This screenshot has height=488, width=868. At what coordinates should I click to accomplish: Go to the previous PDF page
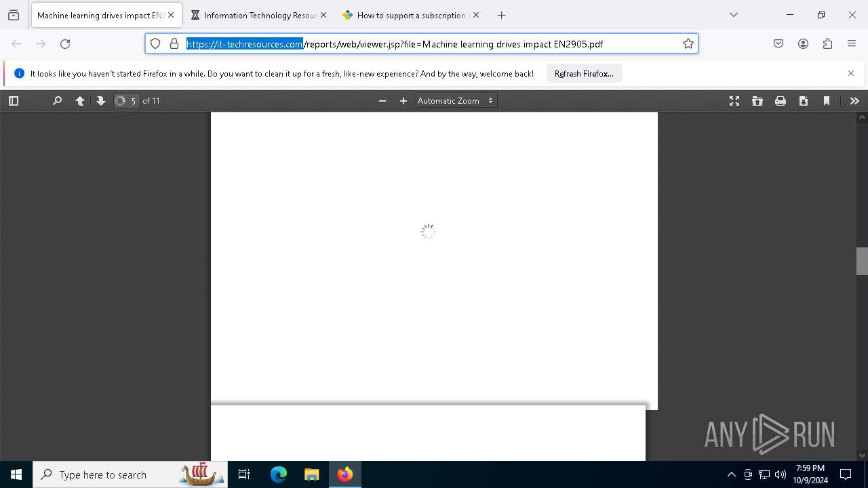(80, 101)
